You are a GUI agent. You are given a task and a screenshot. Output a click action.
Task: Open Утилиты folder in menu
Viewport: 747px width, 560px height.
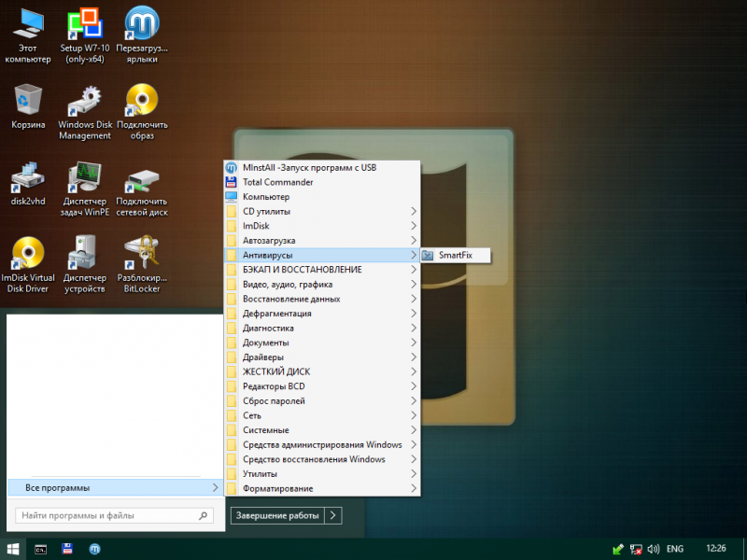[x=322, y=474]
